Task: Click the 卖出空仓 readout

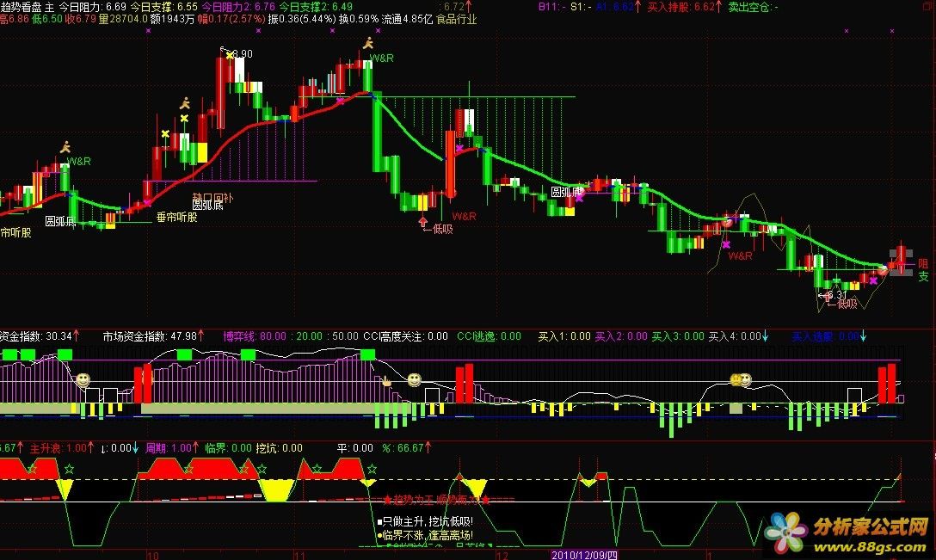Action: tap(754, 7)
